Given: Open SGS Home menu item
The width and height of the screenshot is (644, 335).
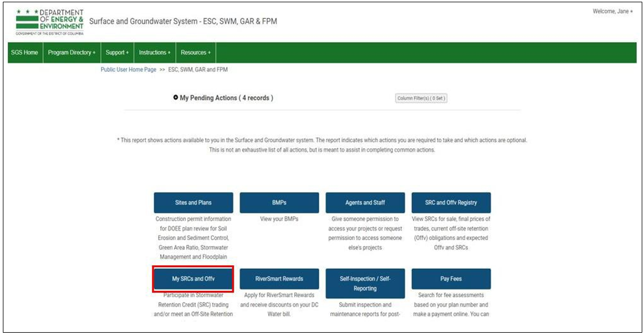Looking at the screenshot, I should pyautogui.click(x=25, y=52).
